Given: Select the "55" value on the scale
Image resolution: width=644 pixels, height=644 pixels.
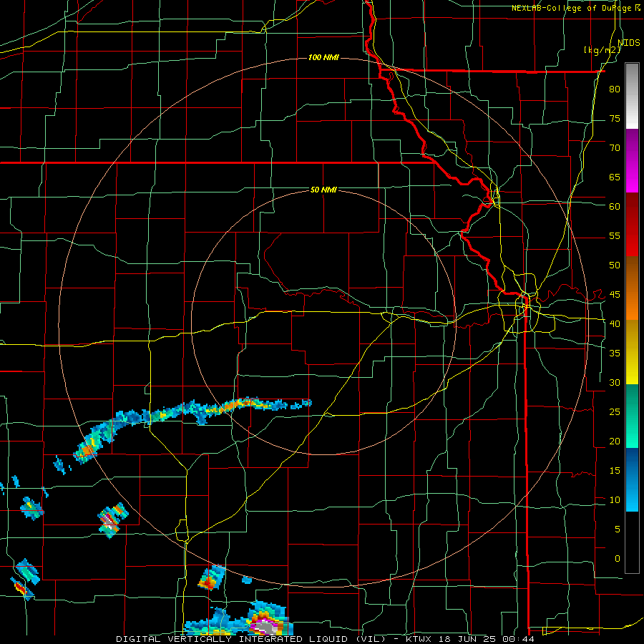Looking at the screenshot, I should (615, 235).
